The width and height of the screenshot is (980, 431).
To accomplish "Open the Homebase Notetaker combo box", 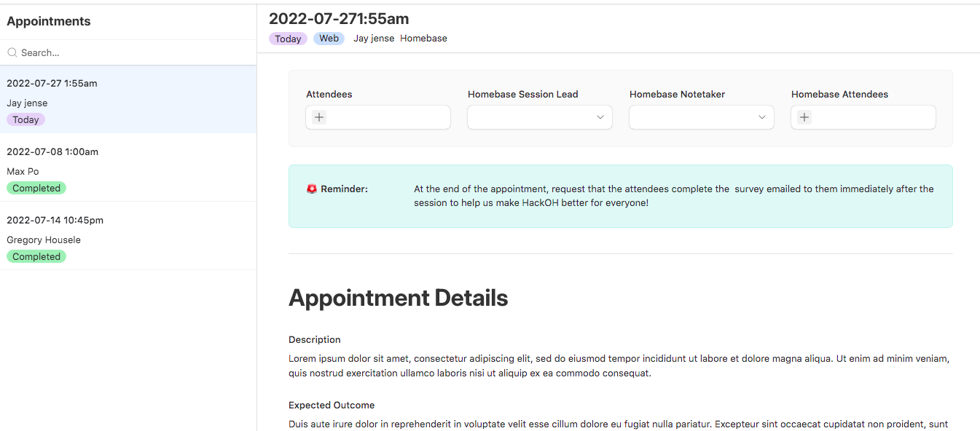I will pos(702,117).
